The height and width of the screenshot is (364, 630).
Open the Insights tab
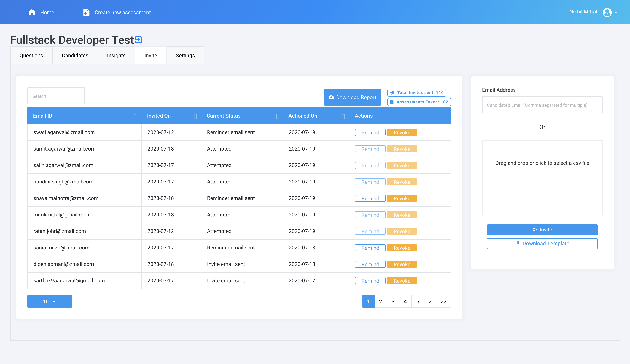click(x=116, y=55)
